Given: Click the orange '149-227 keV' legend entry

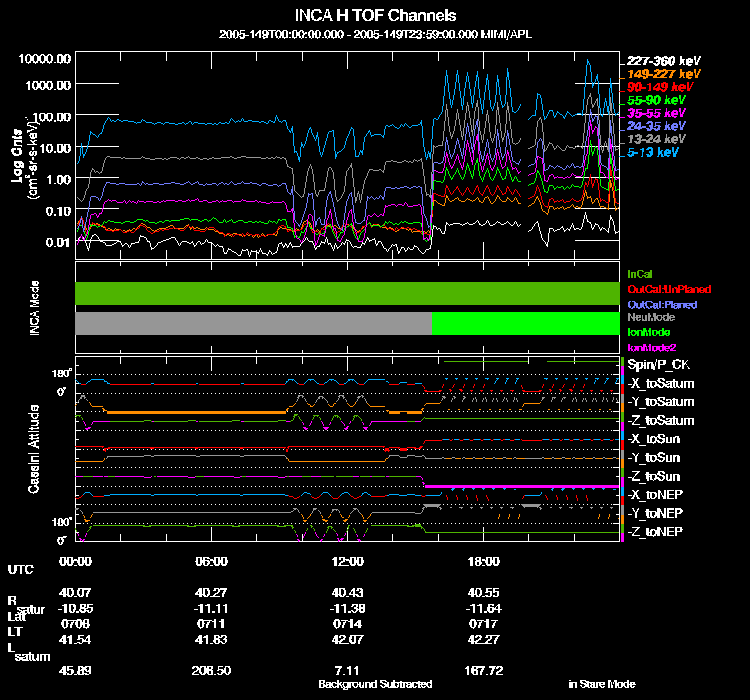Looking at the screenshot, I should [x=663, y=74].
